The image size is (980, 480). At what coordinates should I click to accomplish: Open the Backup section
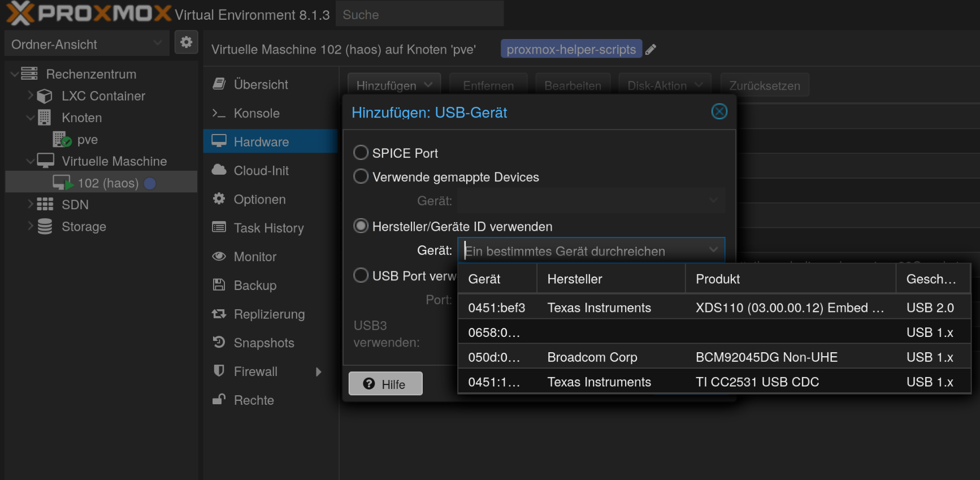[270, 285]
